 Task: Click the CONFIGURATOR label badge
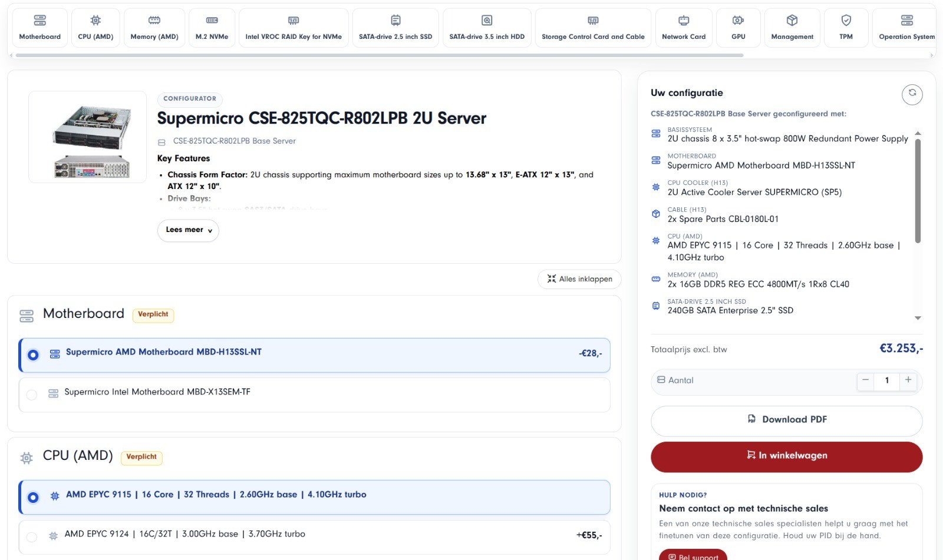[190, 99]
